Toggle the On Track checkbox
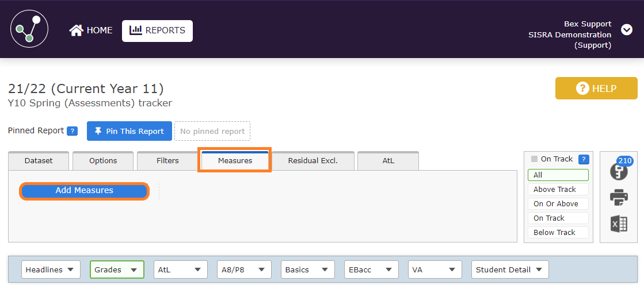Viewport: 644px width, 285px height. [534, 159]
